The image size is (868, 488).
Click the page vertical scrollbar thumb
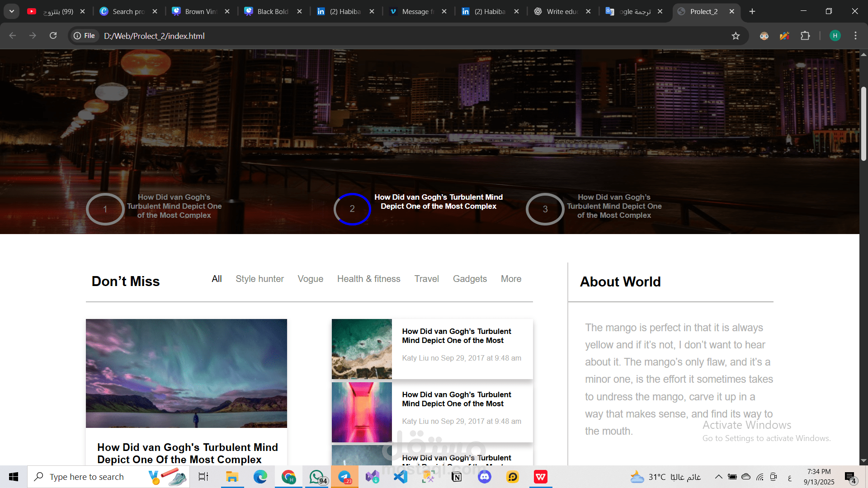[x=863, y=123]
